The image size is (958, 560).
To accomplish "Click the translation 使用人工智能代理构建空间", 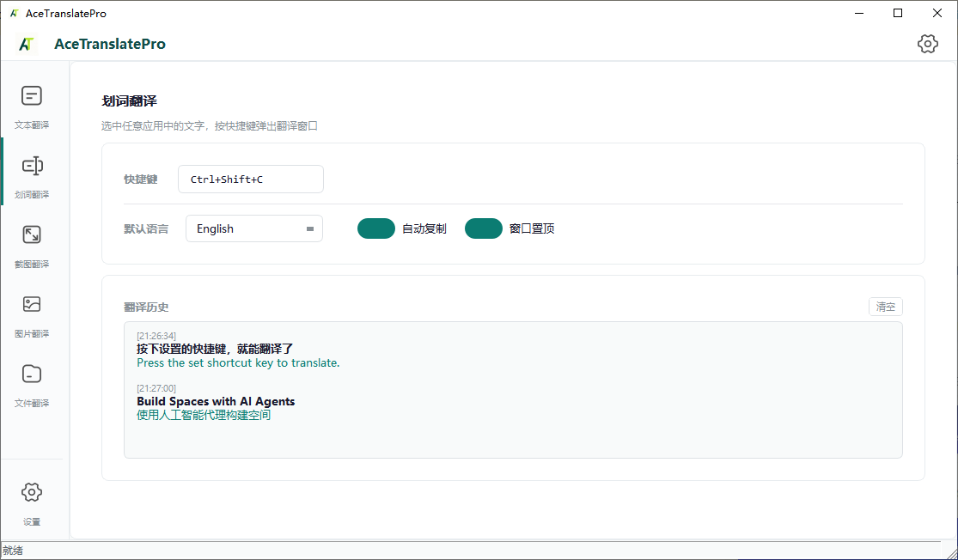I will pos(204,415).
